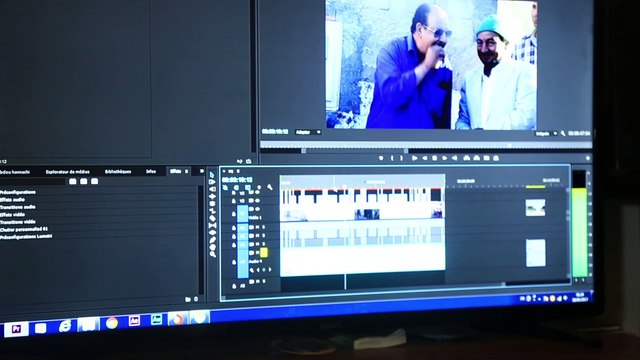640x360 pixels.
Task: Select the Slip tool
Action: [x=212, y=225]
